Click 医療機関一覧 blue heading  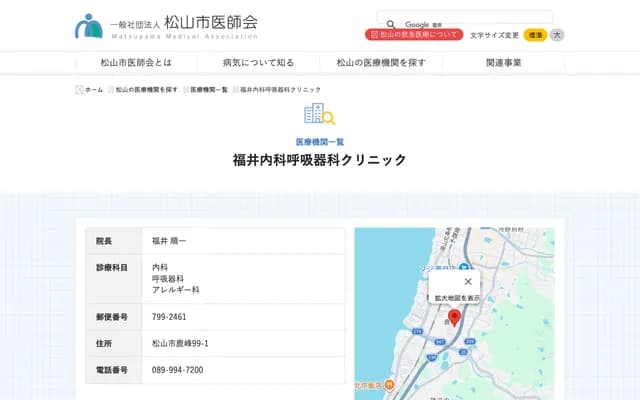[320, 142]
